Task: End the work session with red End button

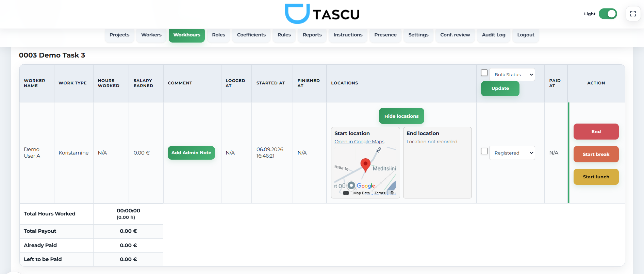Action: click(596, 132)
